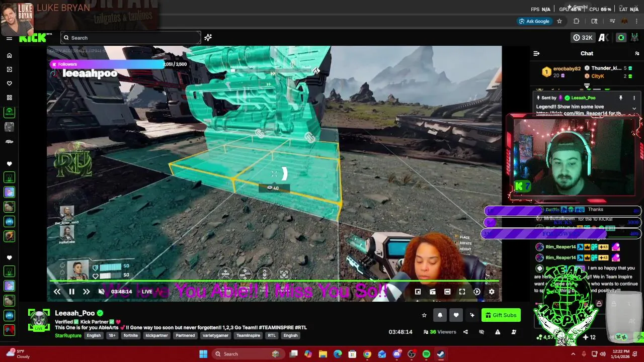Viewport: 644px width, 362px height.
Task: Click the sparkle icon next to search
Action: point(208,38)
